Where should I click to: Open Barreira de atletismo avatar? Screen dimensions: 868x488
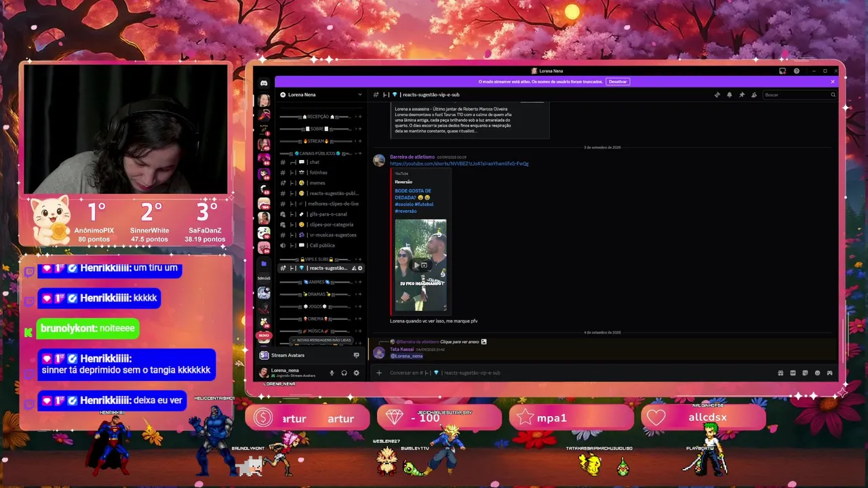[x=379, y=160]
